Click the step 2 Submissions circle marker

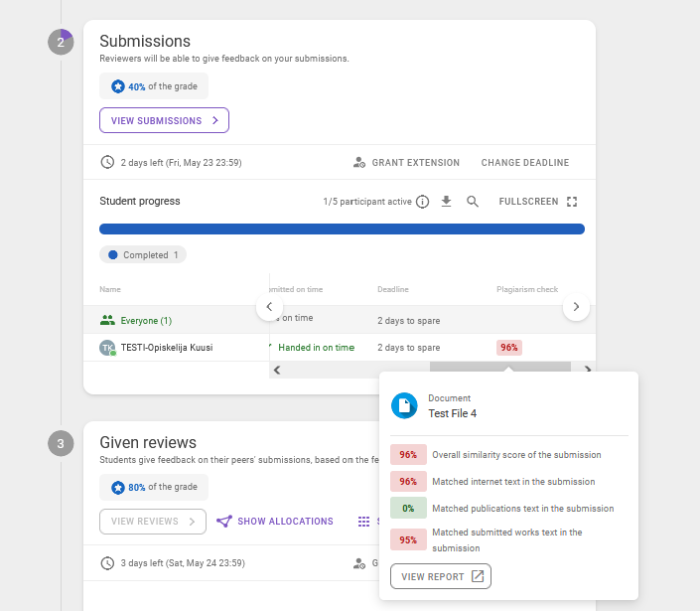pos(61,42)
